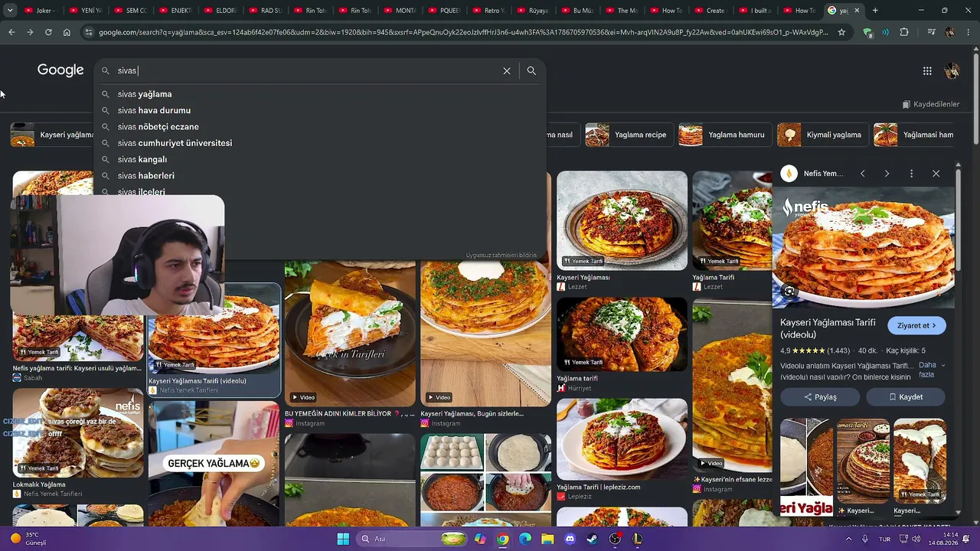Click the Paylaş share button
This screenshot has width=980, height=551.
821,397
